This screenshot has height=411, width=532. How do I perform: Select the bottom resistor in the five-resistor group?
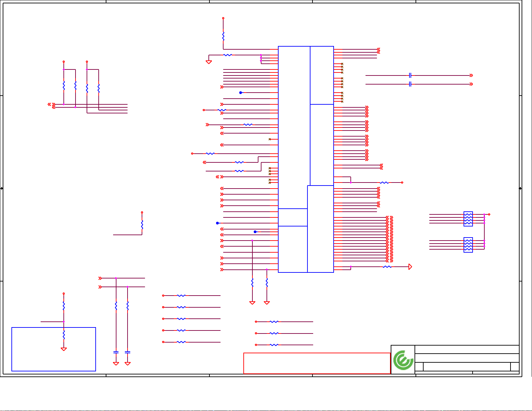click(181, 342)
